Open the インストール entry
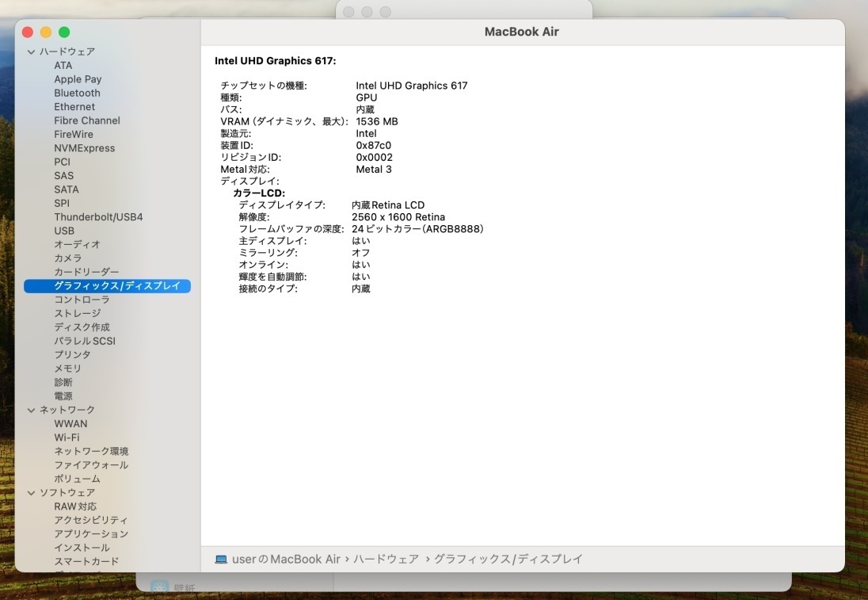The image size is (868, 600). (x=82, y=548)
